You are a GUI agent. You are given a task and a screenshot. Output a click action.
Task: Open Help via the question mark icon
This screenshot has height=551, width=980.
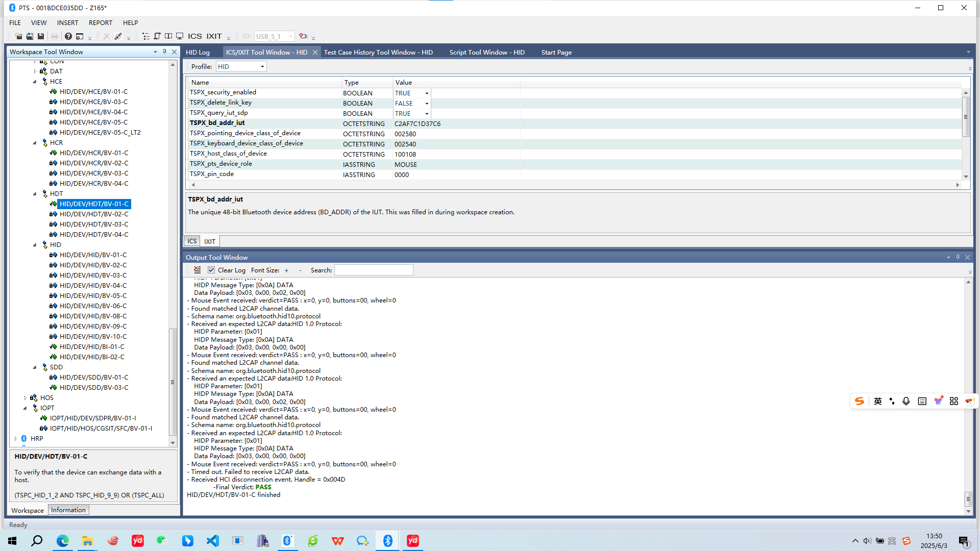tap(68, 36)
